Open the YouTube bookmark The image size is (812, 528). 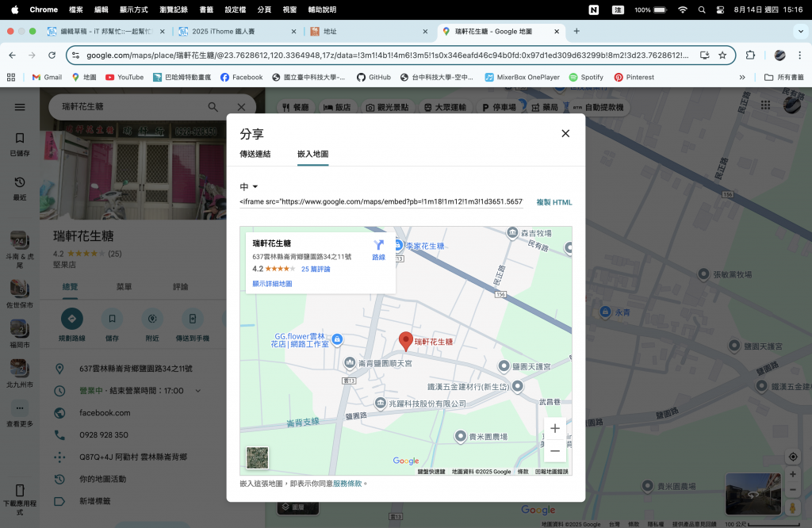pyautogui.click(x=124, y=77)
